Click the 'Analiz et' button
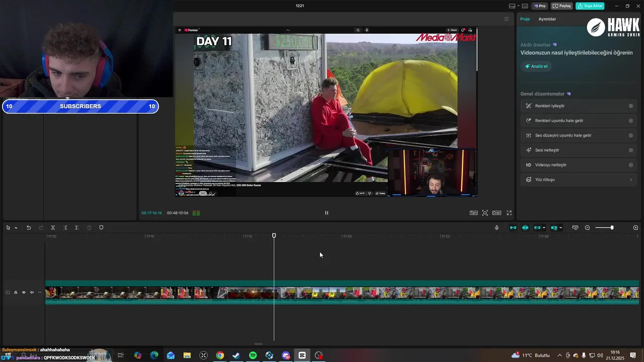This screenshot has height=362, width=644. (536, 66)
